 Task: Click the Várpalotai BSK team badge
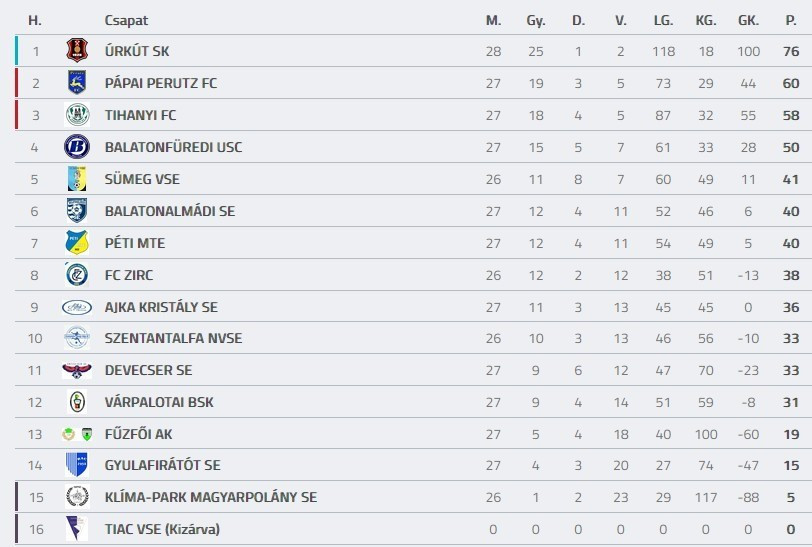pos(77,402)
